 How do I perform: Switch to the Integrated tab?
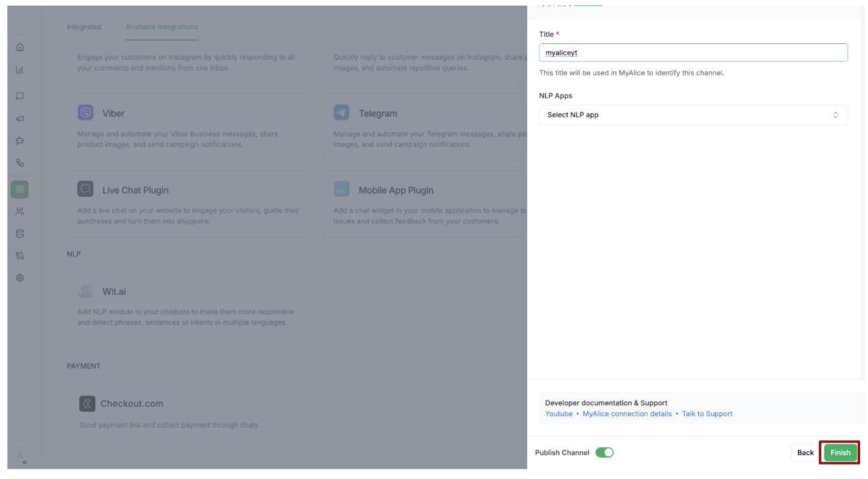point(84,27)
